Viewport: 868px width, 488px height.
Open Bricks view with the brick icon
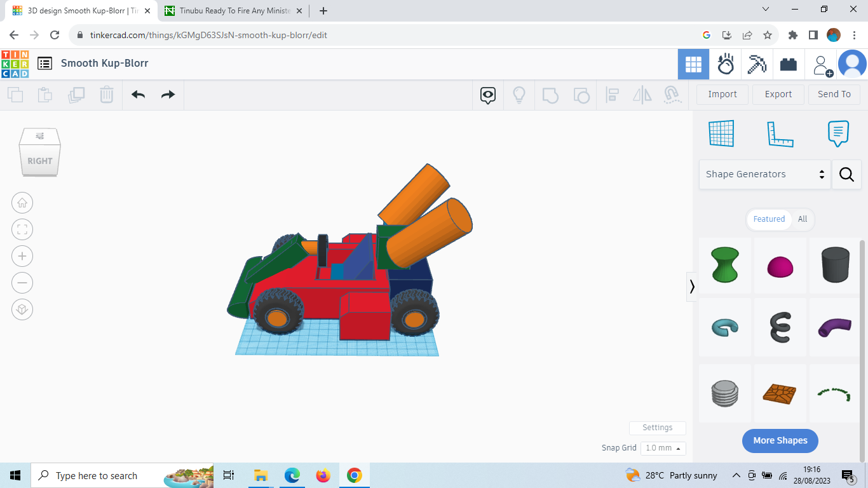click(x=789, y=64)
